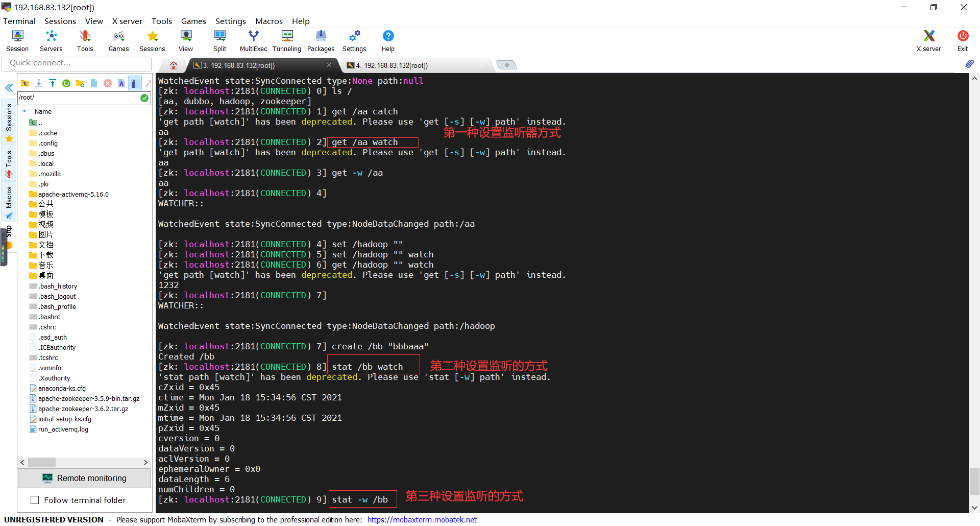Screen dimensions: 980x526
Task: Activate the Split terminal icon
Action: pyautogui.click(x=219, y=41)
